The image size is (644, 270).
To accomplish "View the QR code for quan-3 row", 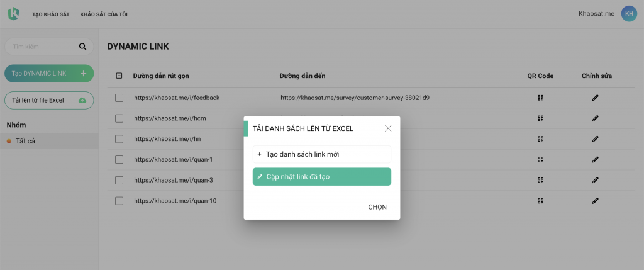I will [540, 180].
